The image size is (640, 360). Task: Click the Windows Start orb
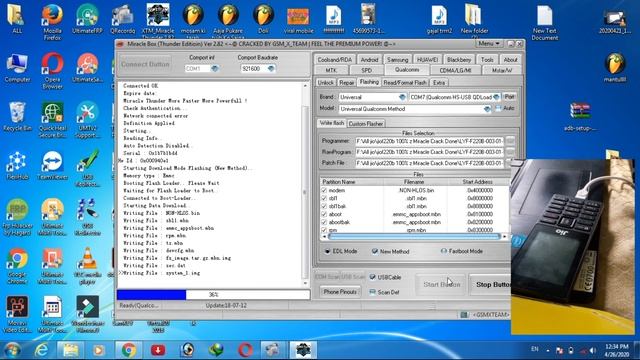click(x=12, y=350)
